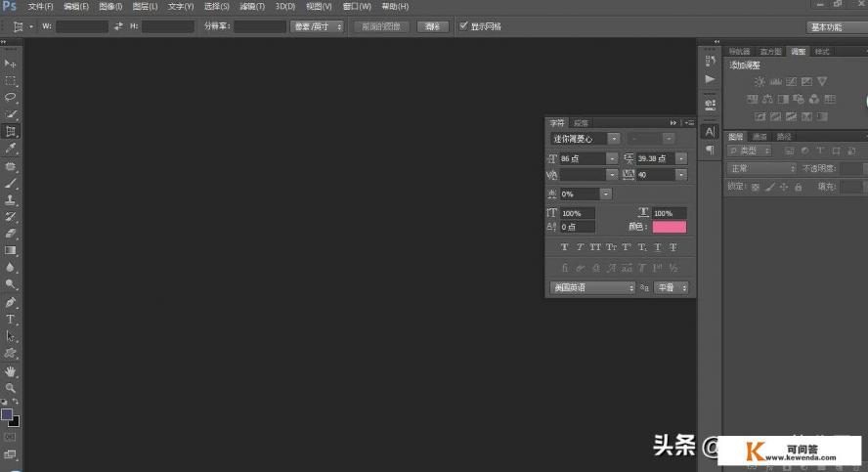
Task: Add a Levels adjustment
Action: click(775, 81)
